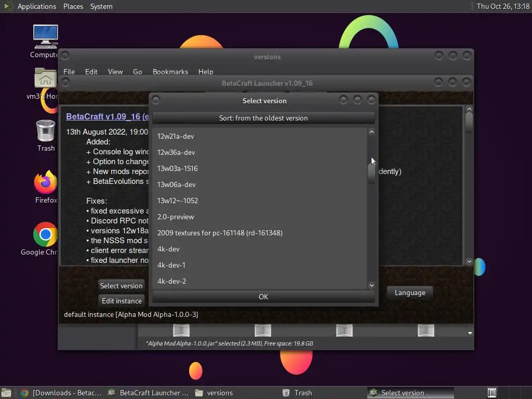Viewport: 532px width, 399px height.
Task: Click the version list scroll down arrow
Action: [x=371, y=285]
